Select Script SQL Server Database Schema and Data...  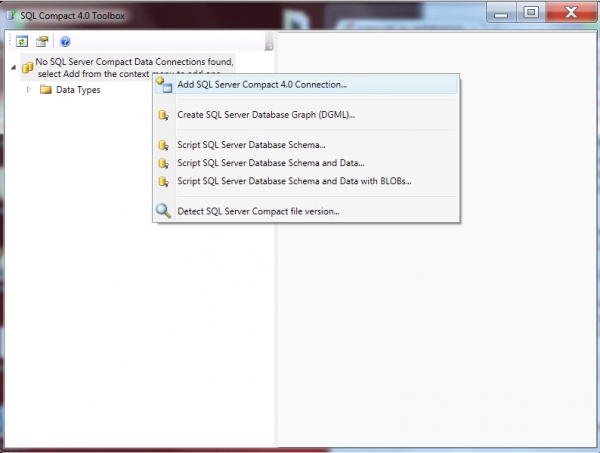pos(306,163)
